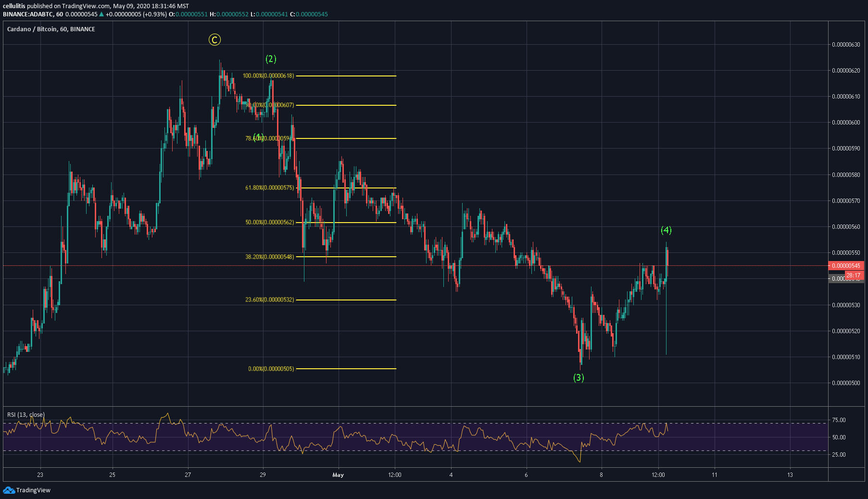Select the yellow 0.00% Fibonacci line
The width and height of the screenshot is (868, 499).
pos(346,369)
